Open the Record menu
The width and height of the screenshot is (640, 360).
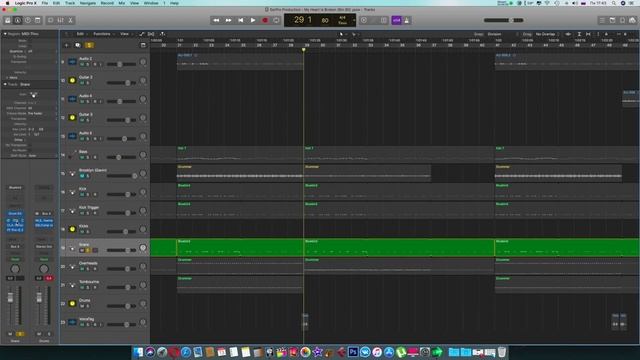coord(107,3)
